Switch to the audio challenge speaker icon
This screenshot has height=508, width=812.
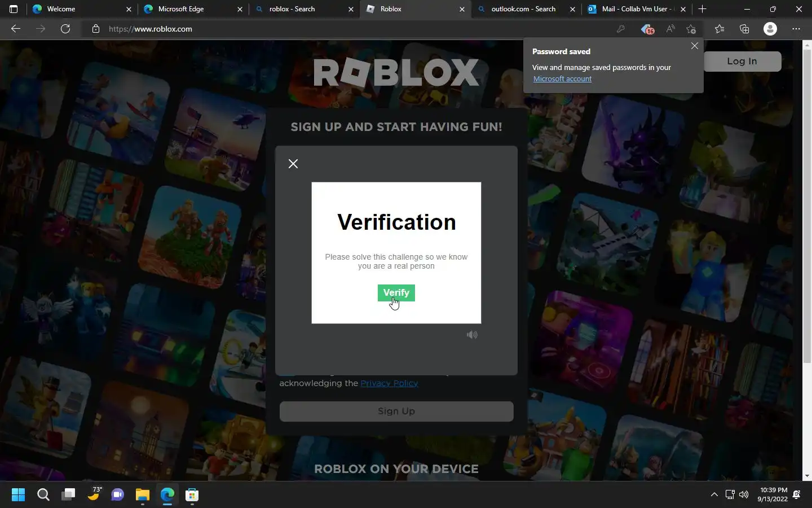pos(472,335)
